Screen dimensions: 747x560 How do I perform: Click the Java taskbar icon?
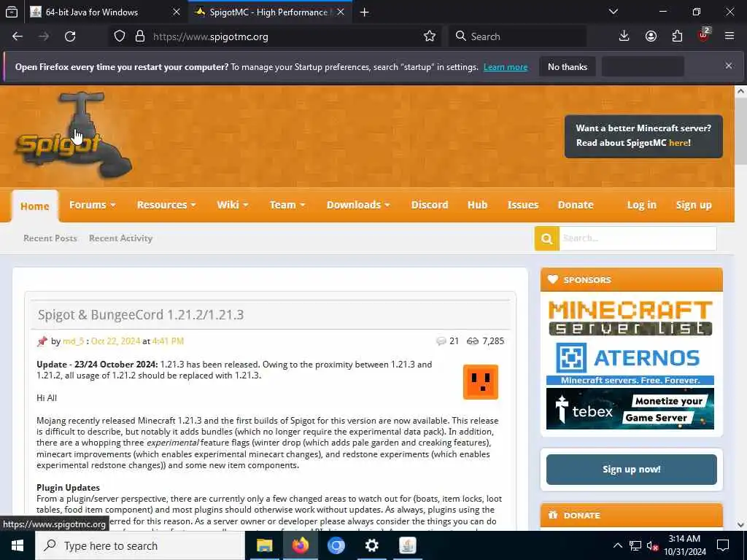(407, 545)
